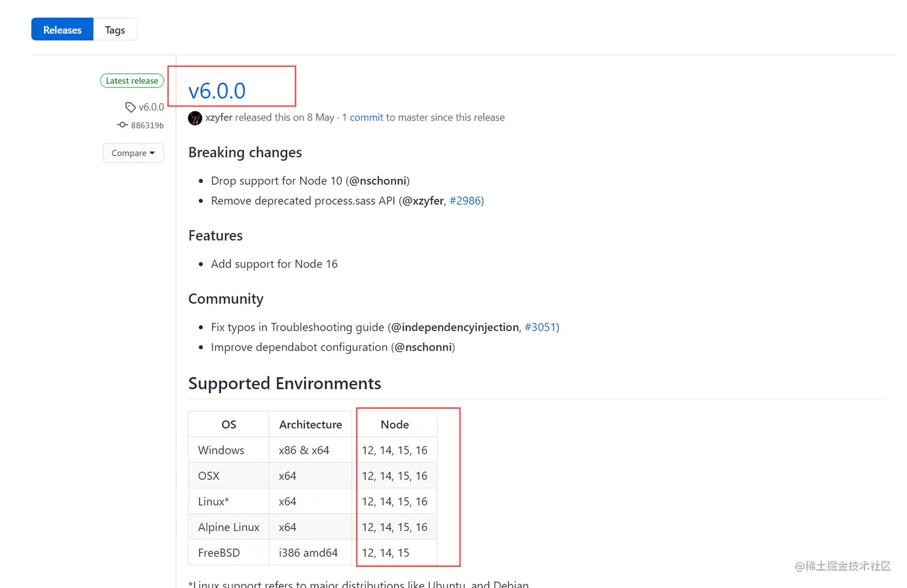Open issue link #2986

tap(465, 201)
